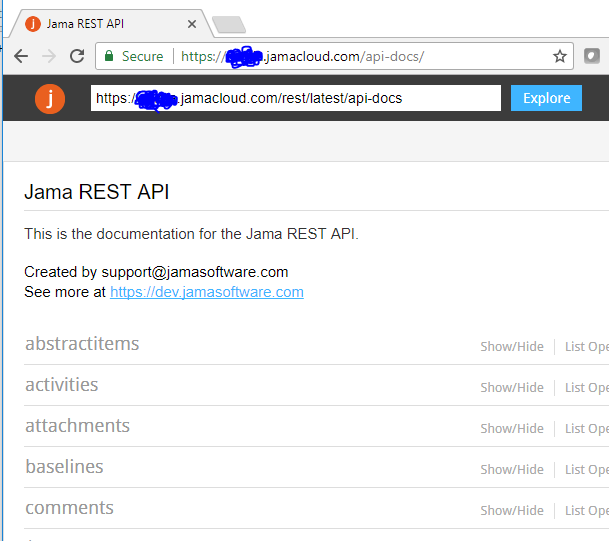Click Show/Hide for attachments
609x541 pixels.
pos(512,428)
